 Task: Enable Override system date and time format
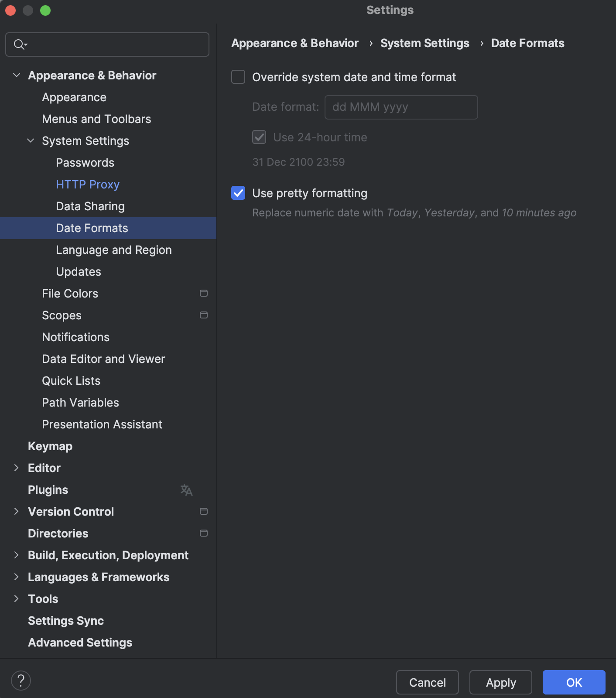point(238,77)
